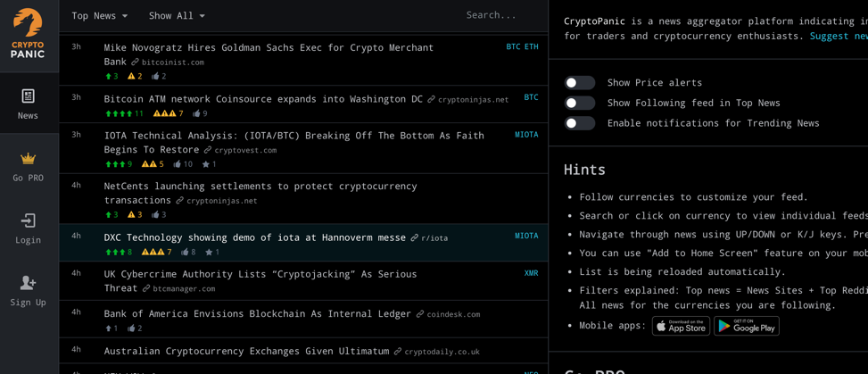Click thumbs-up icon on Coinsource ATM story
This screenshot has height=374, width=868.
(196, 114)
